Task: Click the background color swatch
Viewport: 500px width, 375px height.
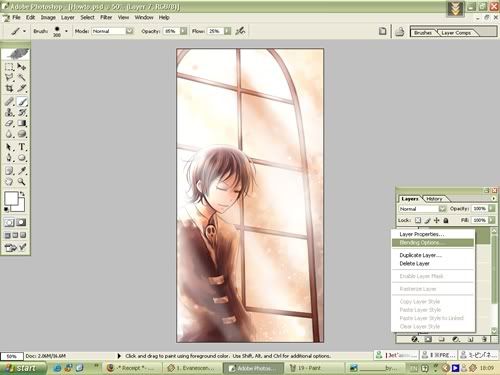Action: (20, 206)
